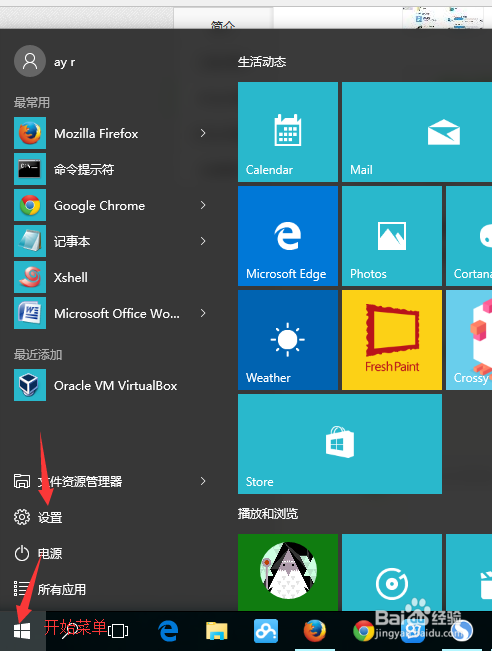Image resolution: width=492 pixels, height=651 pixels.
Task: Open the Microsoft Edge tile
Action: pyautogui.click(x=288, y=236)
